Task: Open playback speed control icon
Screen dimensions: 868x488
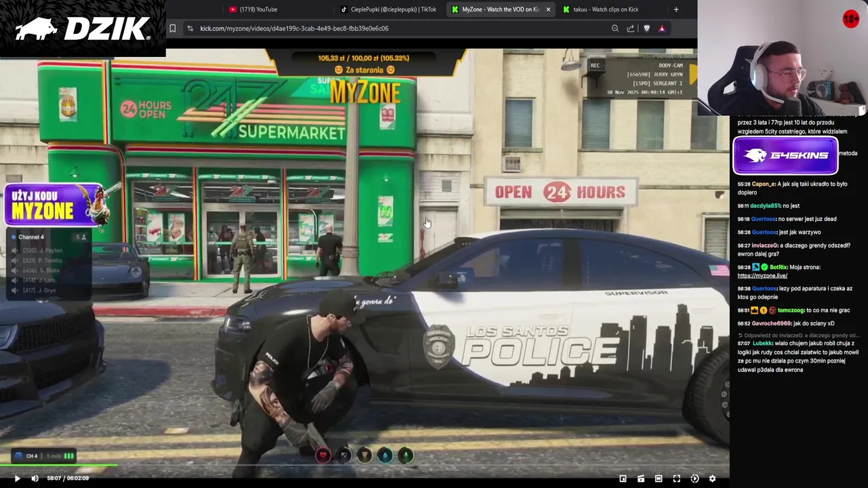Action: tap(694, 479)
